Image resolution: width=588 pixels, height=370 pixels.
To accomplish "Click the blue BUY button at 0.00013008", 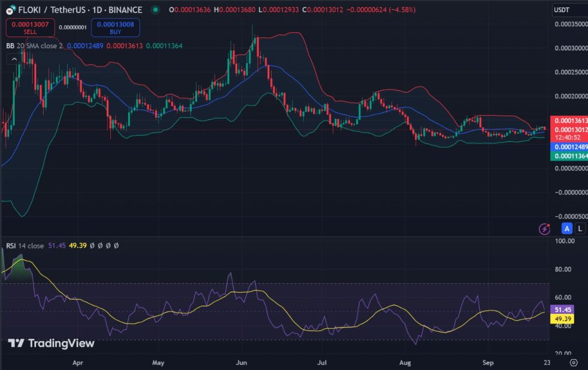I will tap(115, 28).
